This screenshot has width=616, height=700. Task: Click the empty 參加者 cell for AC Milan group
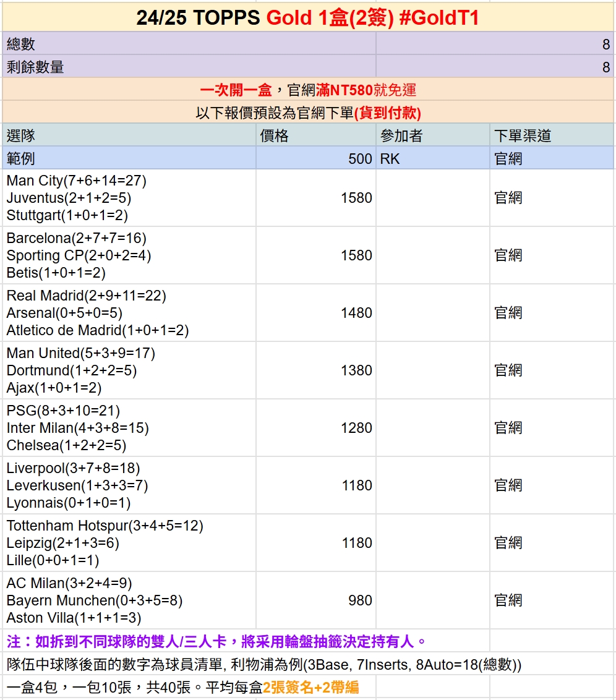click(x=433, y=600)
